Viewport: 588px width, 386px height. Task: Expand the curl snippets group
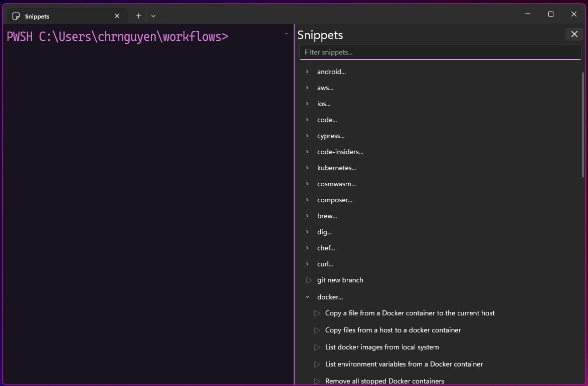pos(307,264)
